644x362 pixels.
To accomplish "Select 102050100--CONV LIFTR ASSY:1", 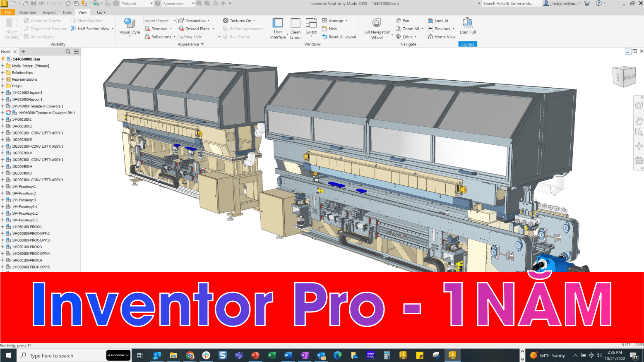I will [x=38, y=133].
